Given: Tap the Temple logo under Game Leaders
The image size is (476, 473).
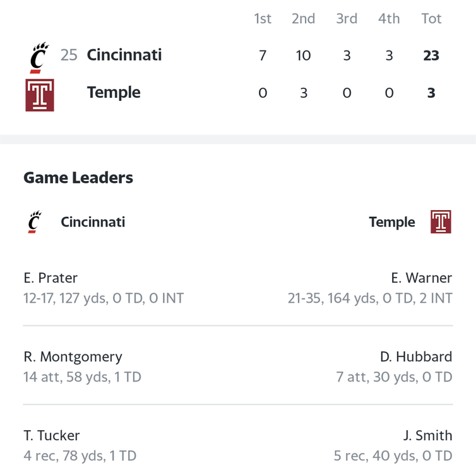Looking at the screenshot, I should point(441,221).
